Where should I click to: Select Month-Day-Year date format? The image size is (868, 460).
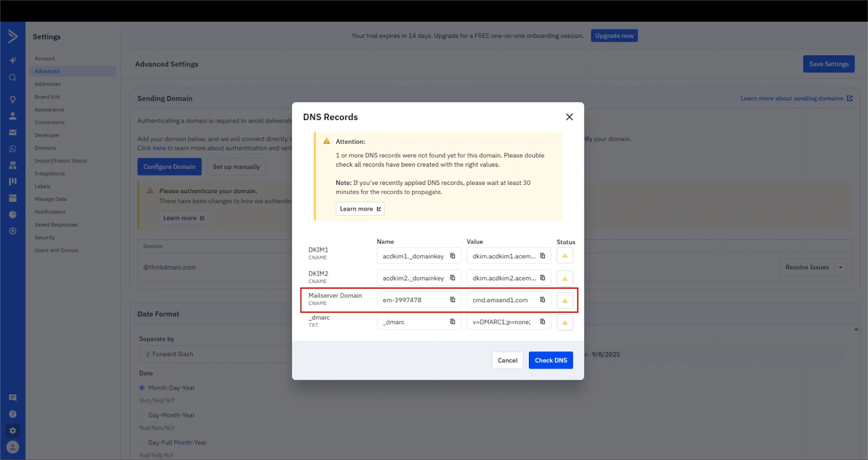pyautogui.click(x=142, y=388)
